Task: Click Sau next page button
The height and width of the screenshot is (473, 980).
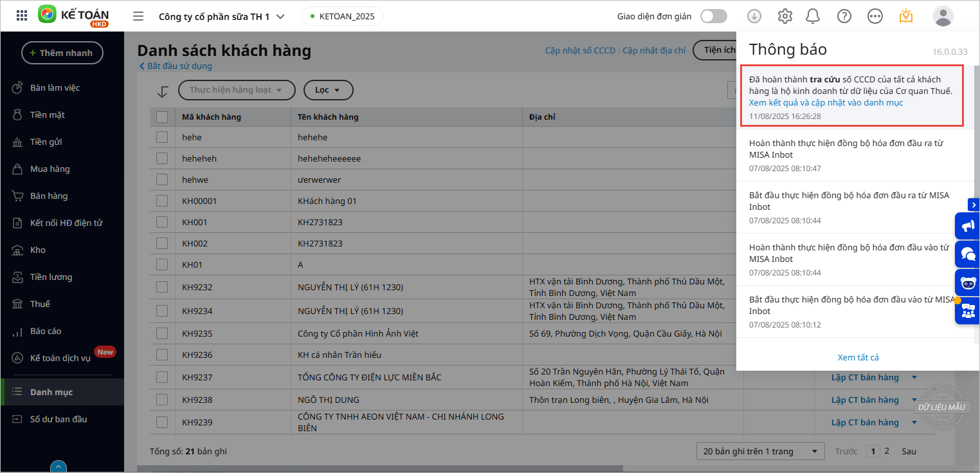Action: click(x=909, y=451)
